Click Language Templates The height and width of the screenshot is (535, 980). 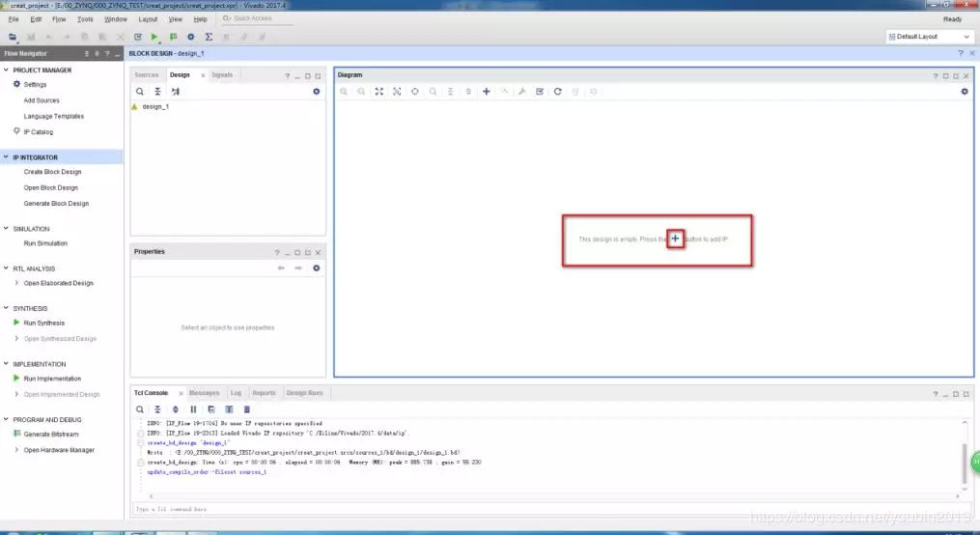pyautogui.click(x=54, y=116)
